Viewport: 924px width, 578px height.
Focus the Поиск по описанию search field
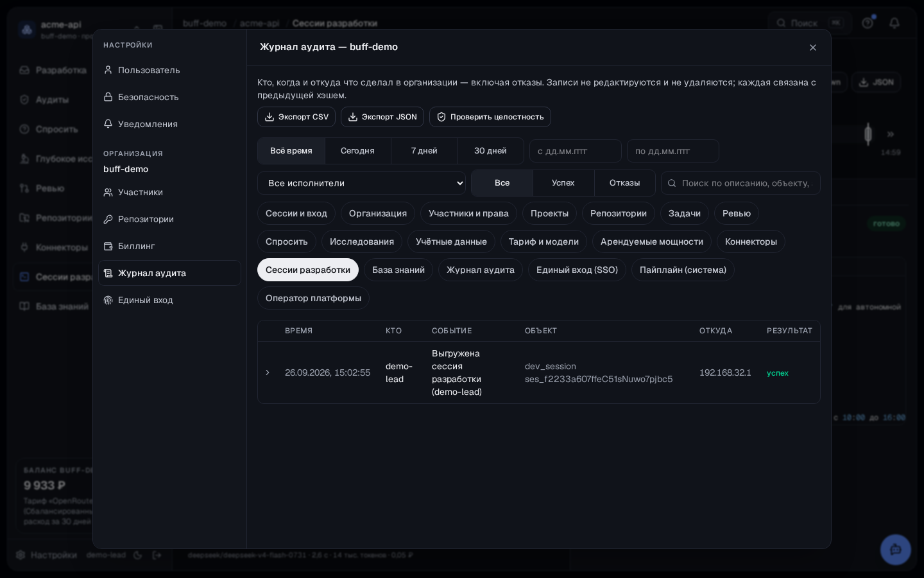click(740, 183)
